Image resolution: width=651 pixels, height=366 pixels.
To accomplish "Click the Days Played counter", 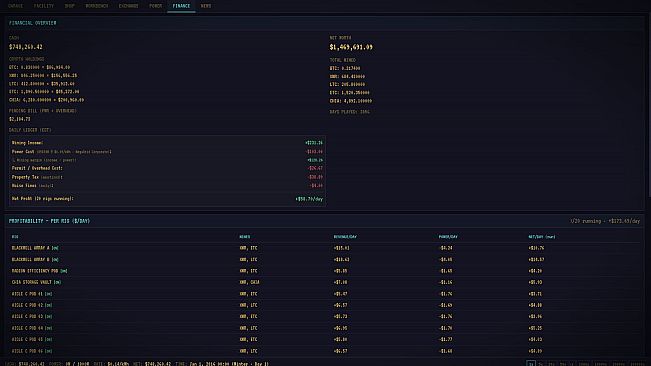I will (349, 112).
